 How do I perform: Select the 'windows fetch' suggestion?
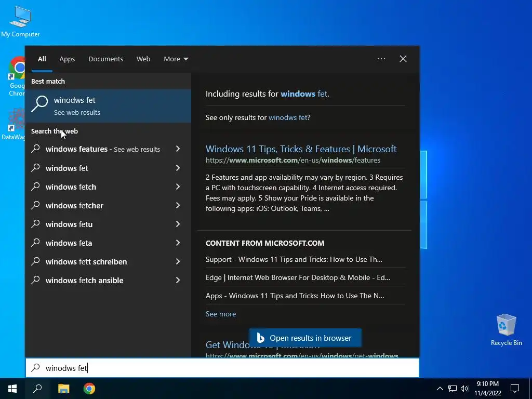(71, 187)
